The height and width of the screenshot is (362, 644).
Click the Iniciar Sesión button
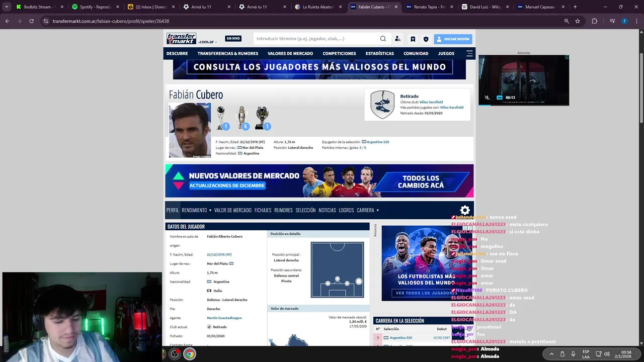pos(453,39)
